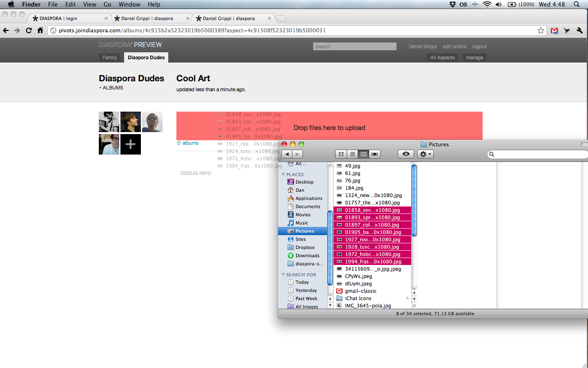The height and width of the screenshot is (368, 588).
Task: Open the Go menu in the menu bar
Action: click(107, 4)
